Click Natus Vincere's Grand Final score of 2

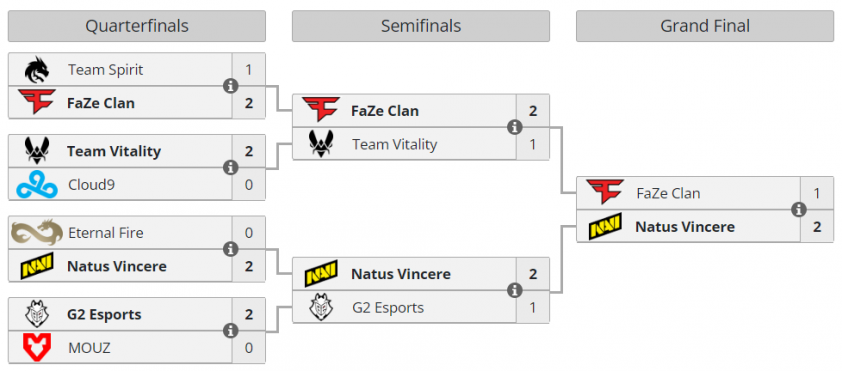(x=817, y=227)
